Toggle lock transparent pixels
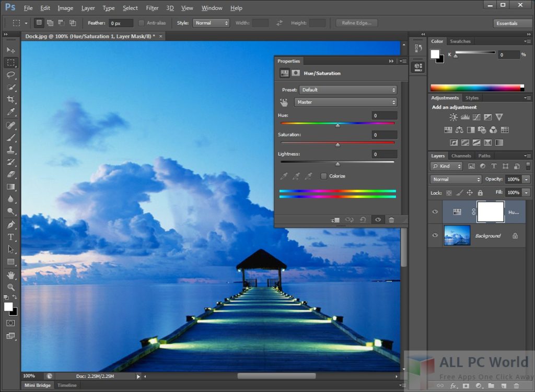 coord(449,193)
